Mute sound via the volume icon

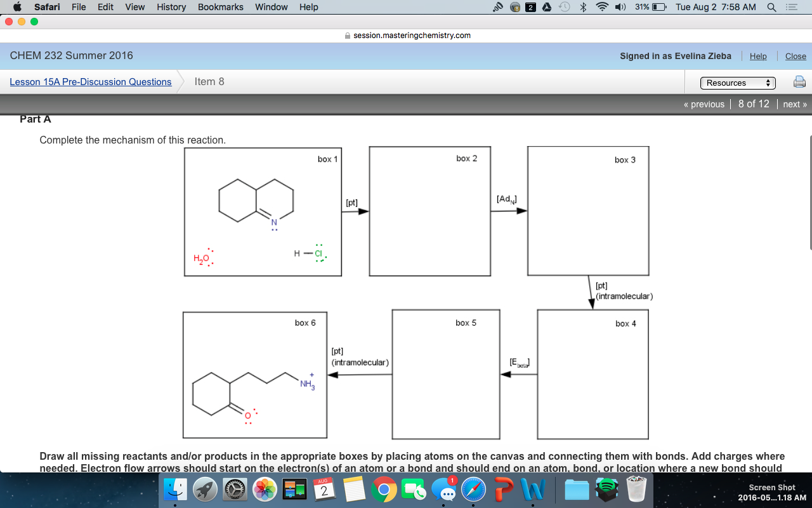point(620,7)
